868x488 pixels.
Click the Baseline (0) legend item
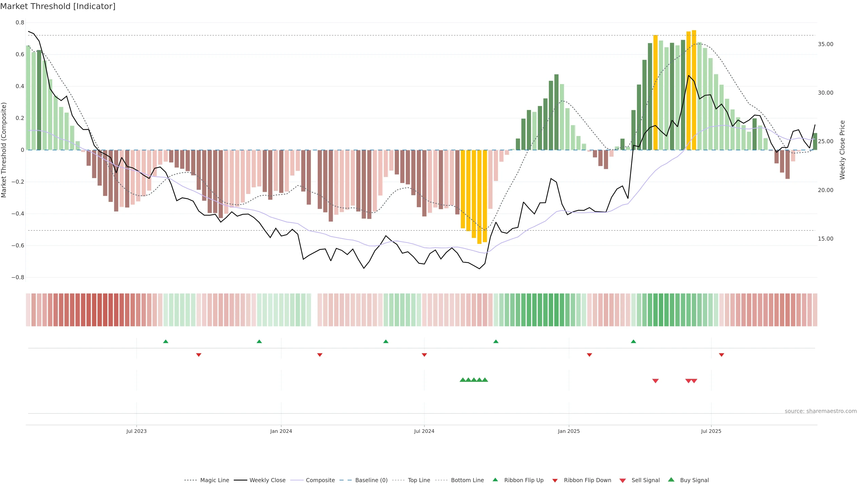371,480
